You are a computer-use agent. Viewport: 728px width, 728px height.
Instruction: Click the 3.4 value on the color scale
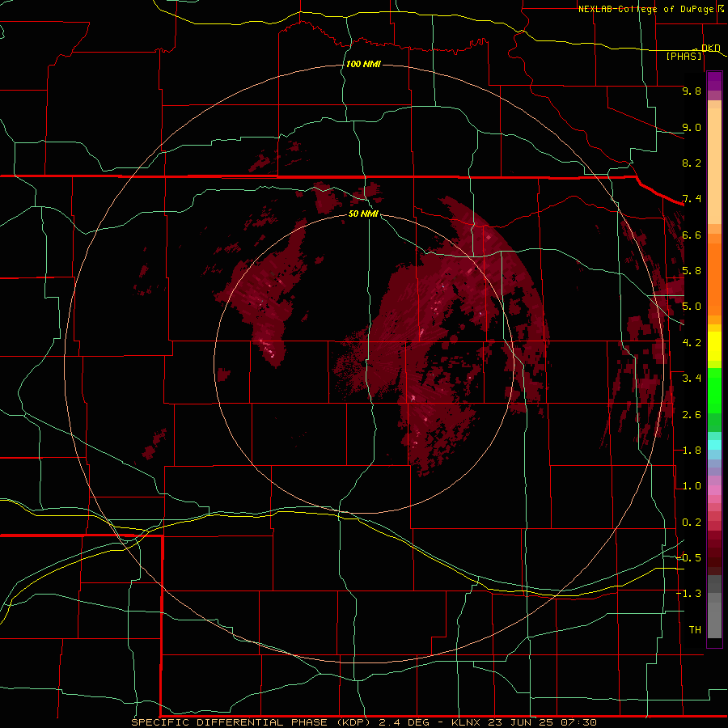click(x=692, y=379)
